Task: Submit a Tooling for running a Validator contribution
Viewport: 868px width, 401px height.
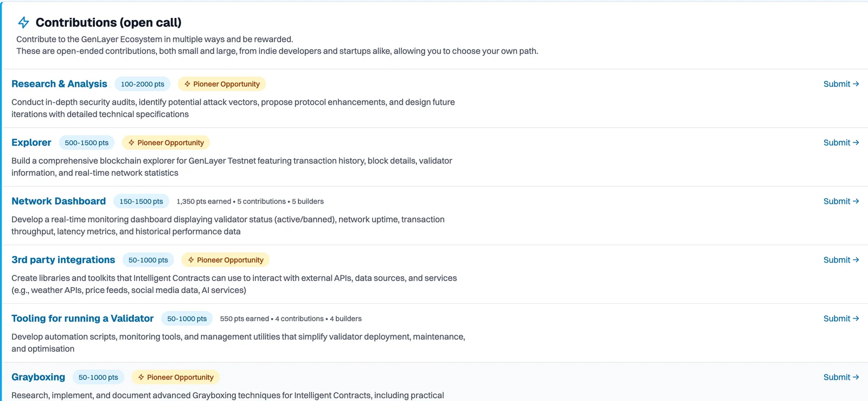Action: pos(841,319)
